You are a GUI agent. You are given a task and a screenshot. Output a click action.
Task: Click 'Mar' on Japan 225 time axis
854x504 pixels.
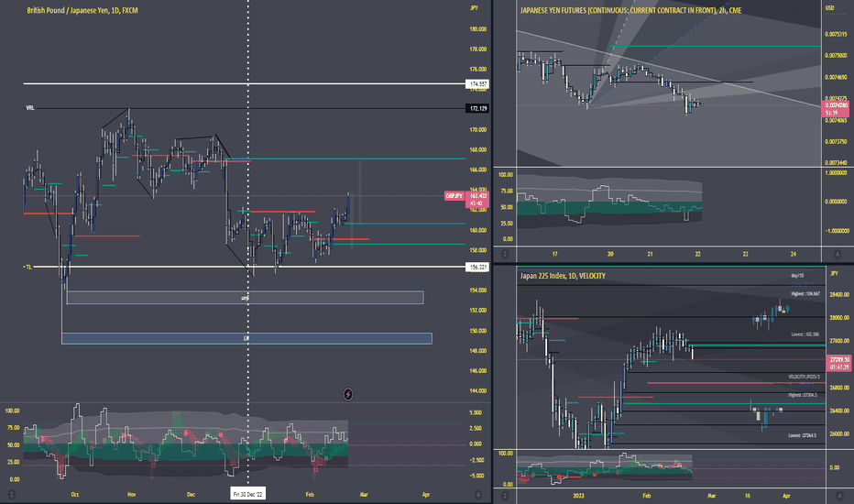(x=711, y=495)
